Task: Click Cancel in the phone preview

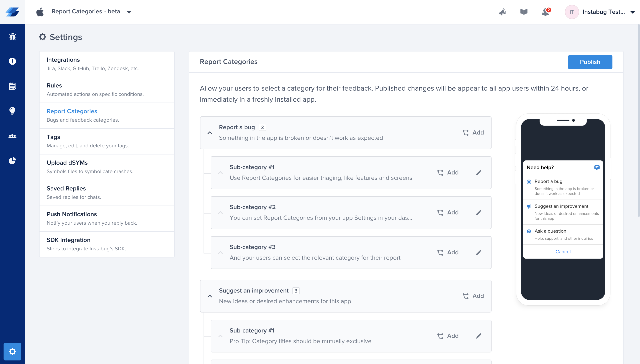Action: point(563,251)
